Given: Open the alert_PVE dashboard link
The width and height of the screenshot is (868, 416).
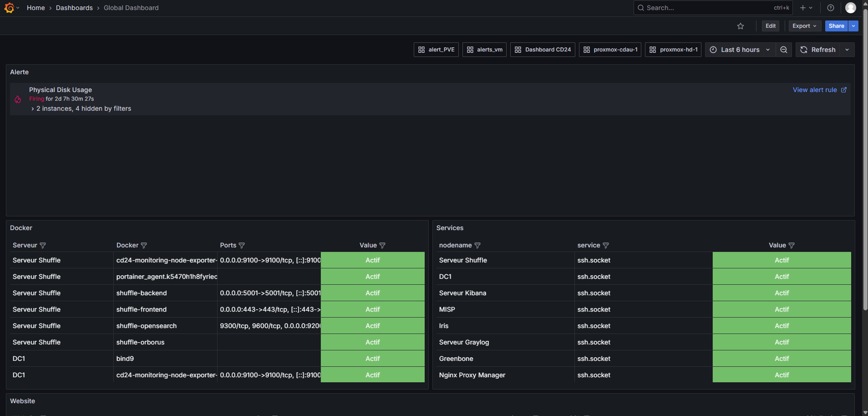Looking at the screenshot, I should [x=436, y=50].
